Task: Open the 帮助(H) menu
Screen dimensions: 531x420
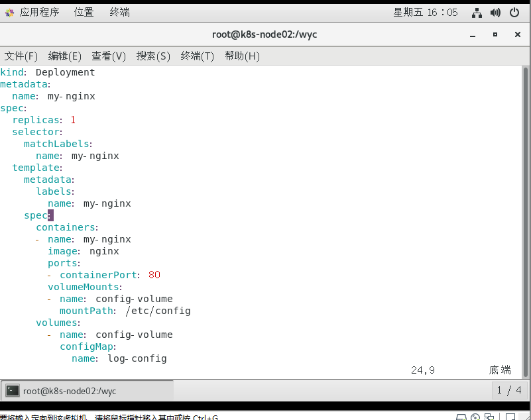Action: click(x=242, y=56)
